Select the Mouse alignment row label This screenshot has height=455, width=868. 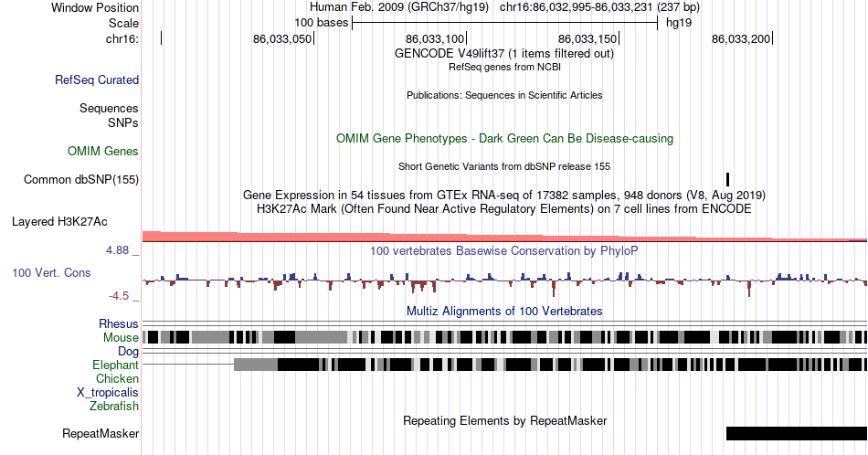pos(121,337)
